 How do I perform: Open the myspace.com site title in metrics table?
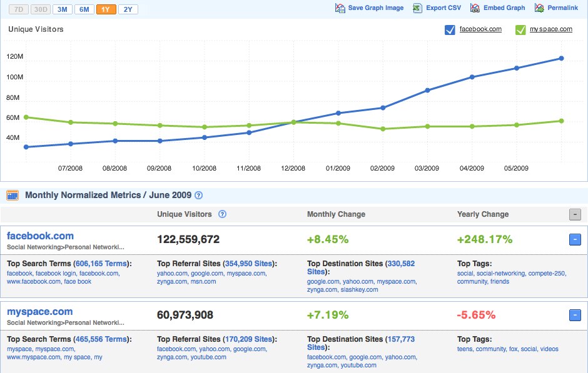tap(40, 312)
